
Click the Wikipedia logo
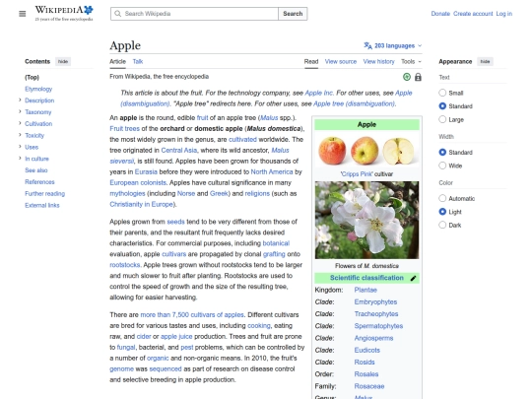(64, 13)
